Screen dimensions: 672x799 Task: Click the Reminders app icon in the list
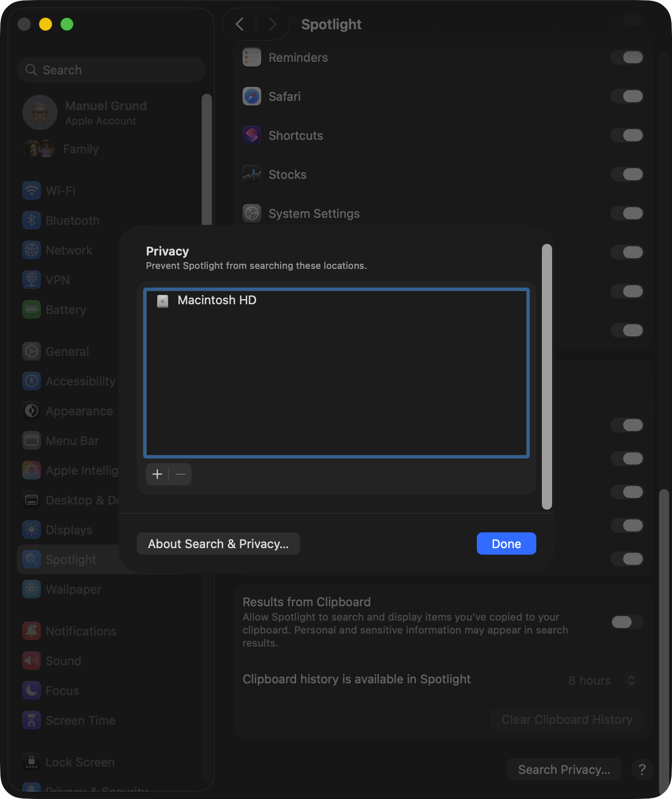tap(252, 57)
